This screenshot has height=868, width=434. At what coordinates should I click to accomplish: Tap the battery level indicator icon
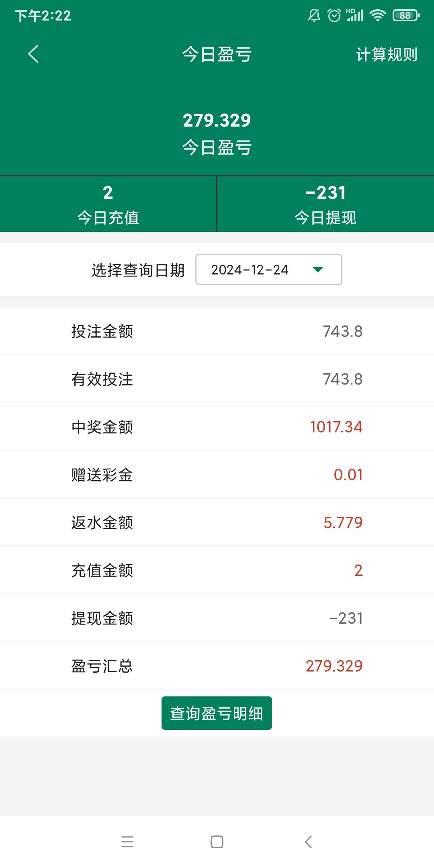tap(406, 16)
